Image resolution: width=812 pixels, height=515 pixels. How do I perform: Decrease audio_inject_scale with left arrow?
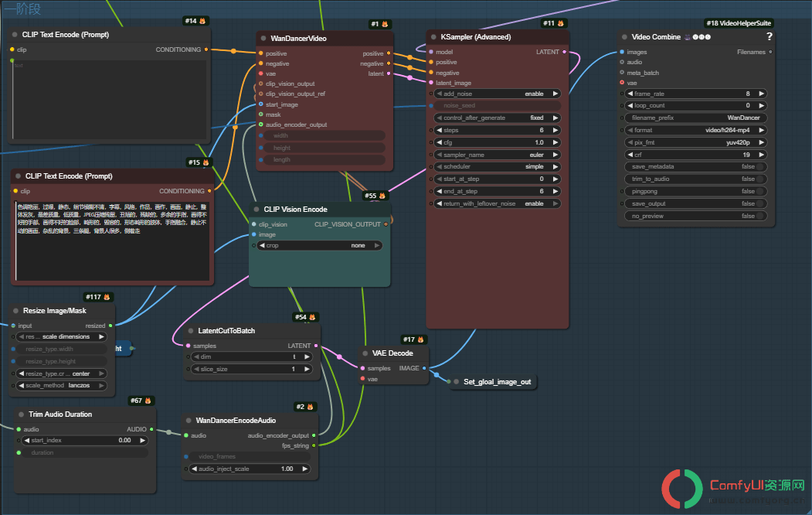(x=194, y=469)
